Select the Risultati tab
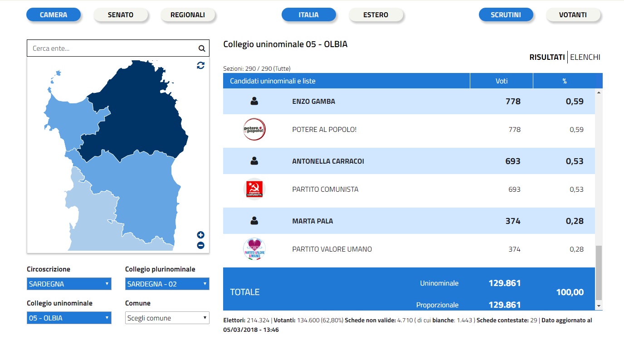624x364 pixels. tap(547, 57)
